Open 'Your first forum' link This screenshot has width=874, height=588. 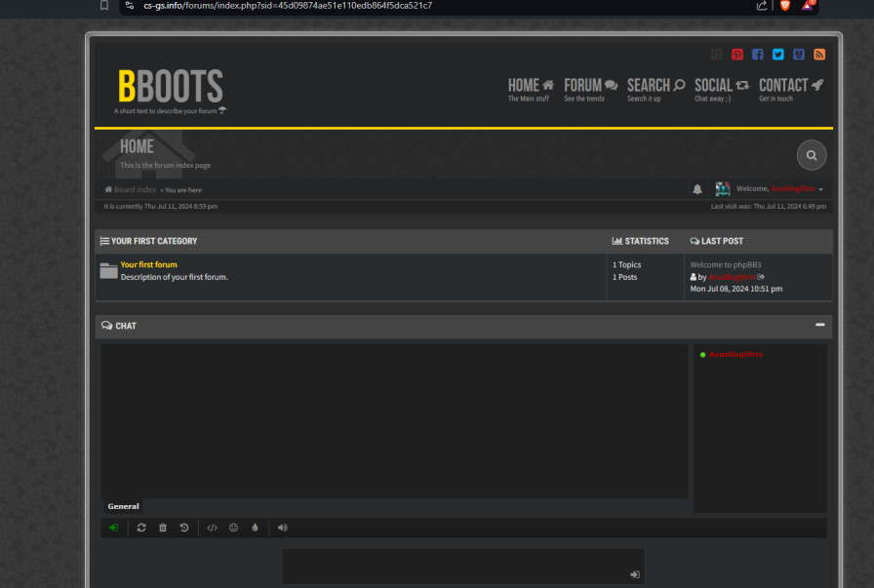[149, 264]
